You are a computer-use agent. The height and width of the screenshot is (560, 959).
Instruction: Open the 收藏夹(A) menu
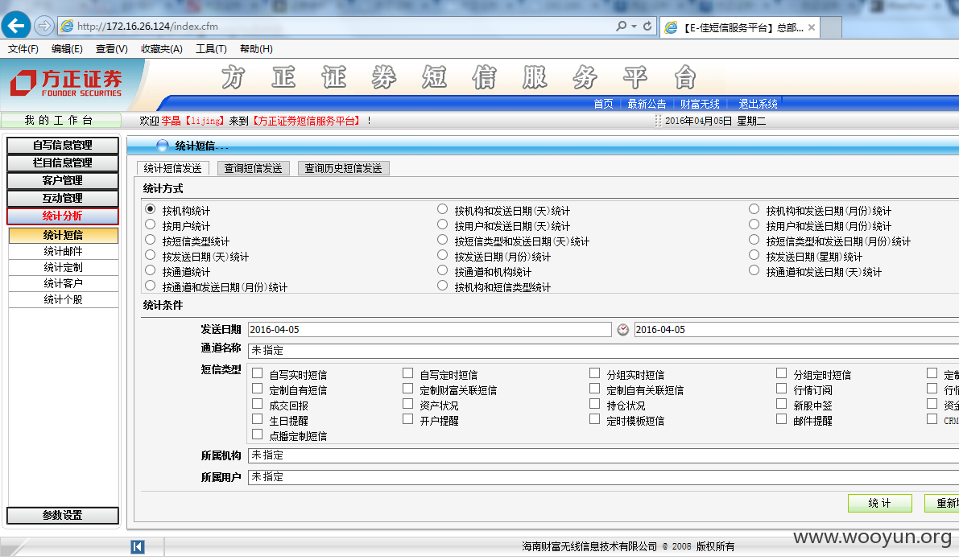click(162, 49)
